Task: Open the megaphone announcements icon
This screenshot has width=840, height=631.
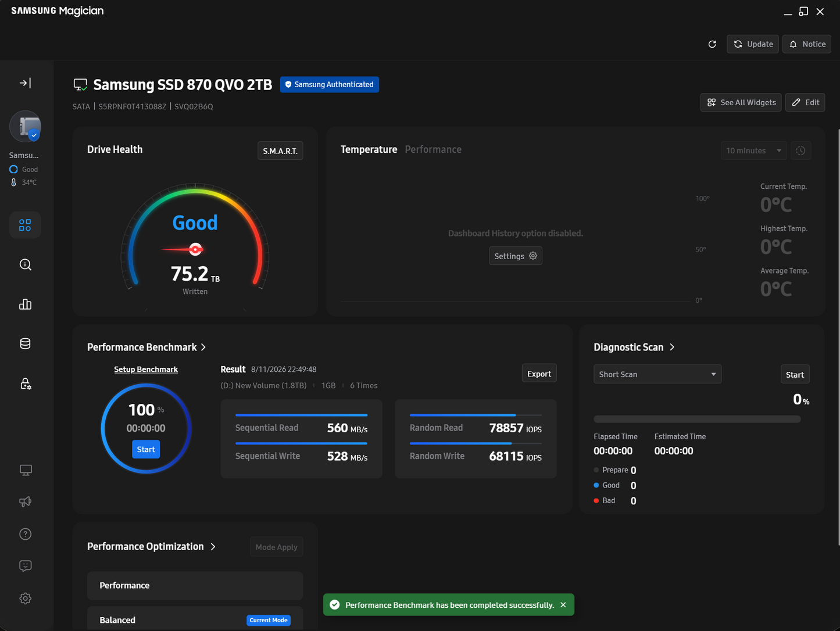Action: click(x=25, y=501)
